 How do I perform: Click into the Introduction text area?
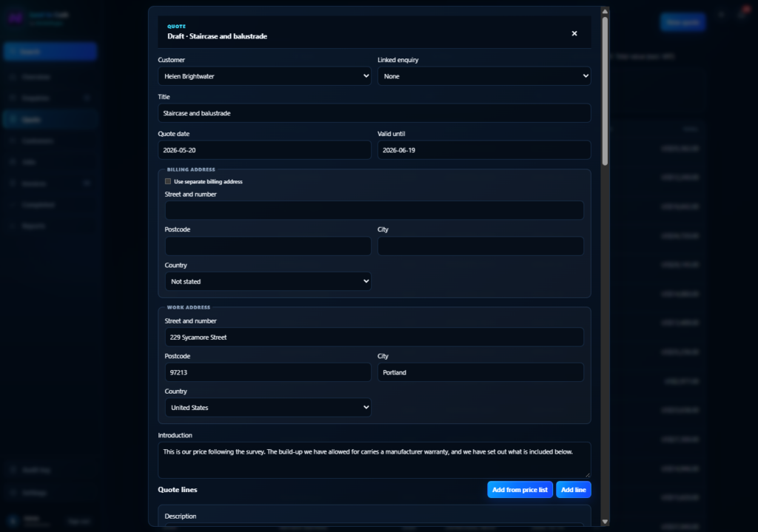(x=374, y=460)
